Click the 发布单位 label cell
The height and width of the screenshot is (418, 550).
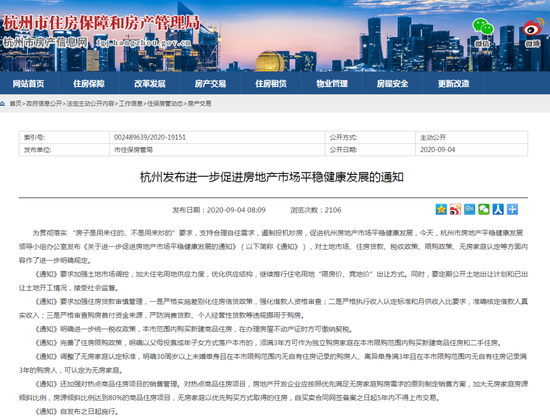pyautogui.click(x=64, y=150)
